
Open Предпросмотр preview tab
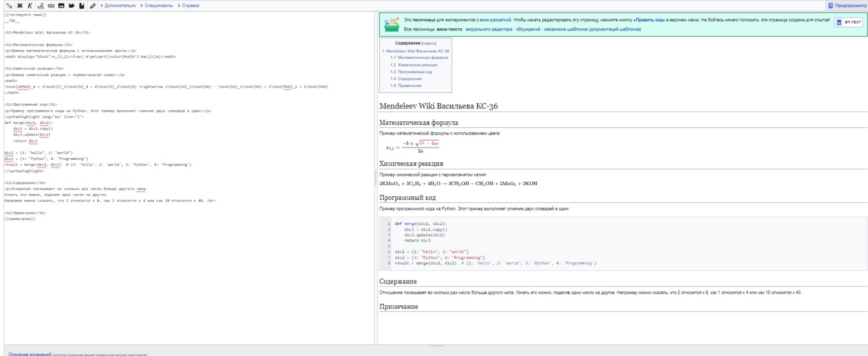pos(847,5)
